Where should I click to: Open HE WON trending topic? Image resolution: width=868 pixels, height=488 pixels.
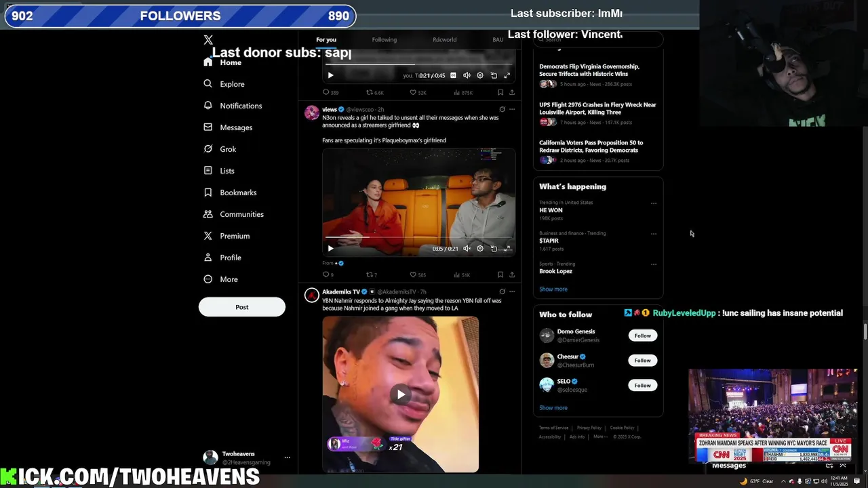551,210
